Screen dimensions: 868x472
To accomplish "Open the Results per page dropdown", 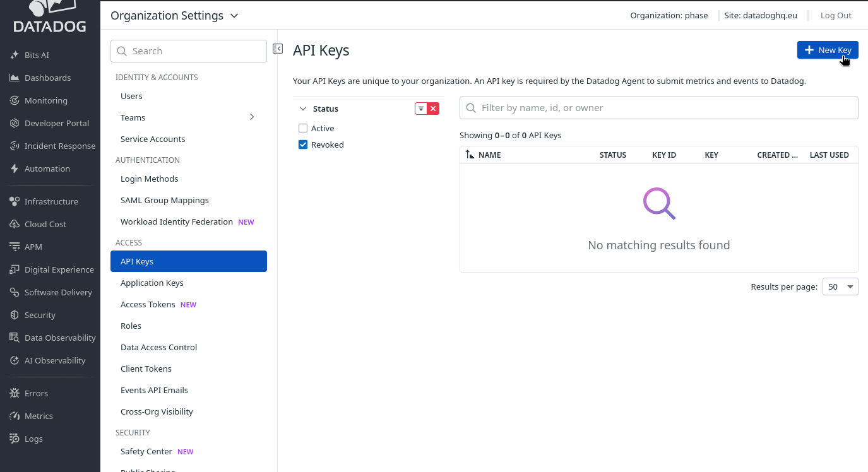I will coord(840,286).
